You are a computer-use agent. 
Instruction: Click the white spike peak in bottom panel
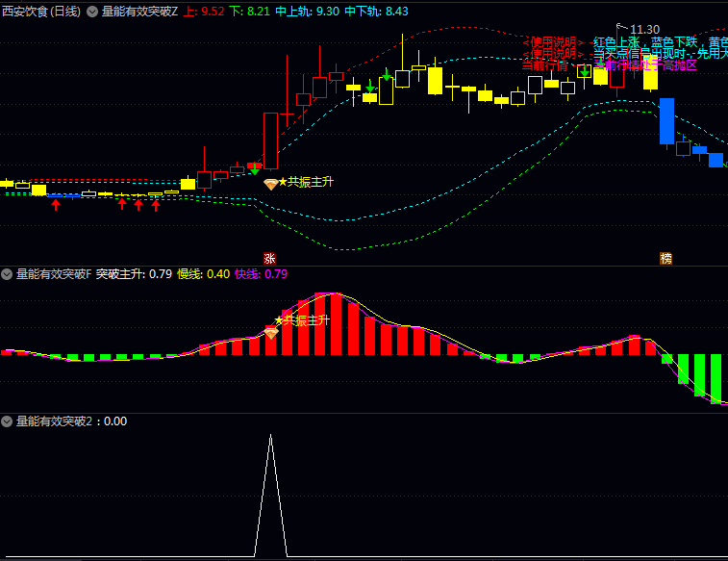[270, 436]
